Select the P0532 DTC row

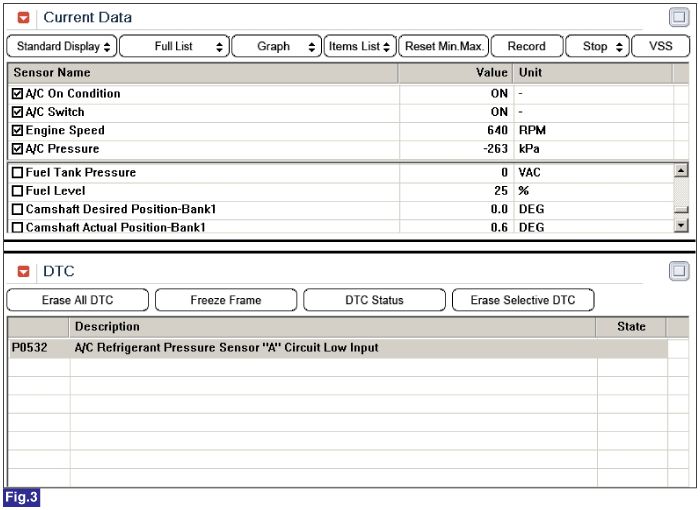click(x=338, y=348)
